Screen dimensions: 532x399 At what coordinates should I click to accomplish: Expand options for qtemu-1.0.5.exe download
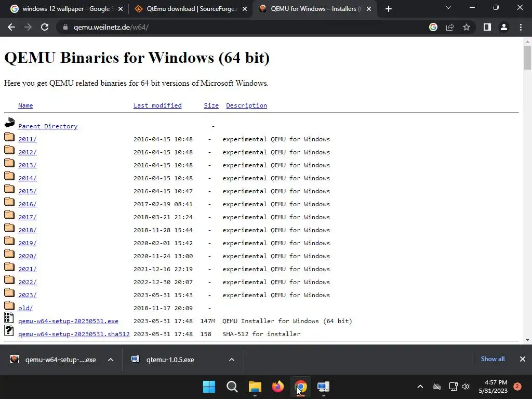(232, 360)
